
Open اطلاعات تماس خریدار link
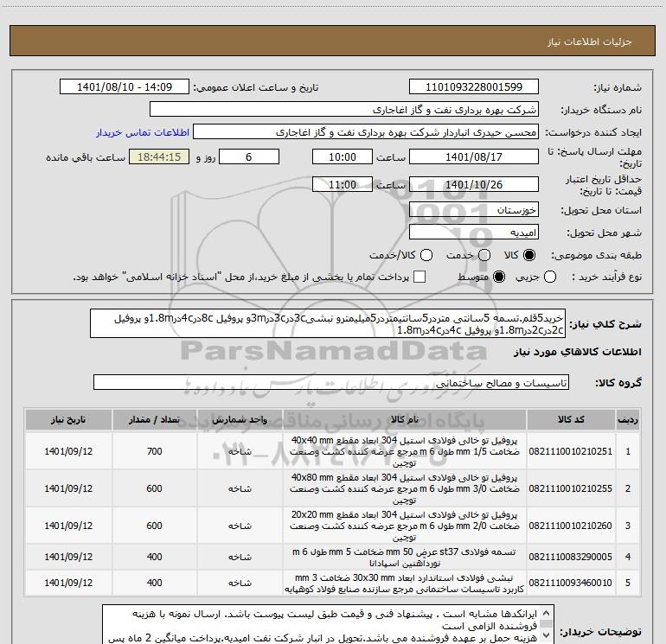click(x=143, y=132)
